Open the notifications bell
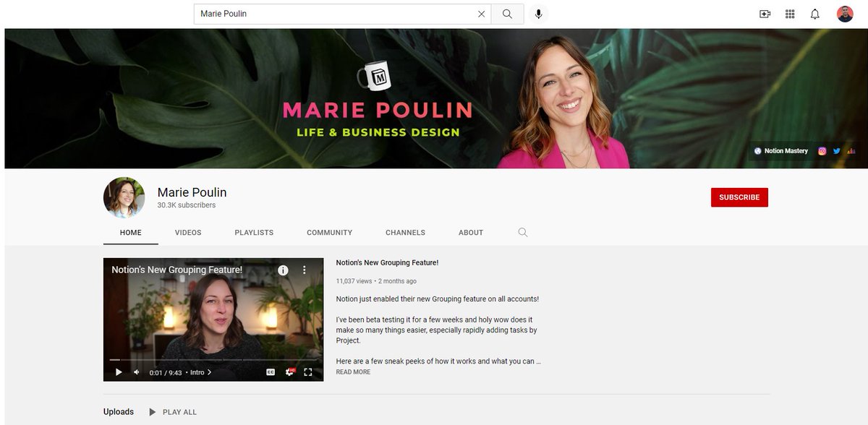This screenshot has width=868, height=425. [x=815, y=14]
